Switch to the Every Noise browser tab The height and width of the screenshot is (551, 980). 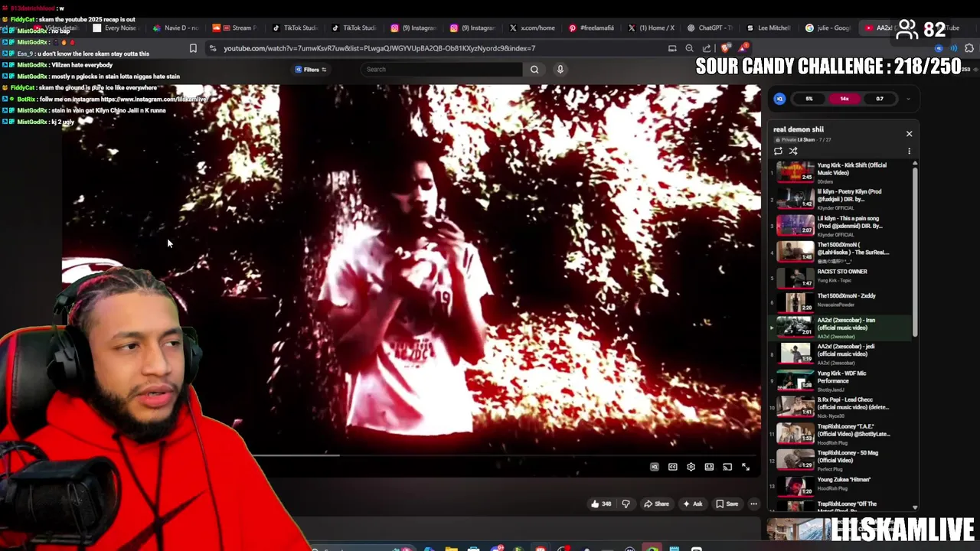point(116,28)
